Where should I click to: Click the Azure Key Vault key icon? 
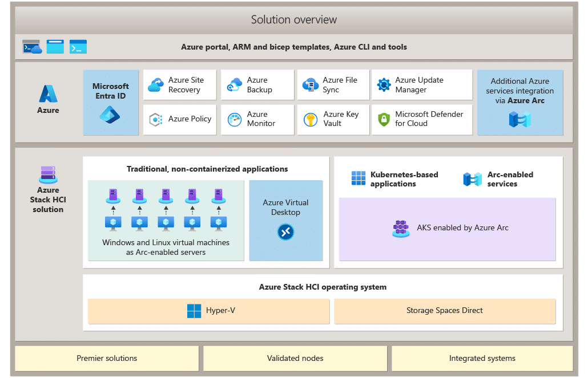311,120
